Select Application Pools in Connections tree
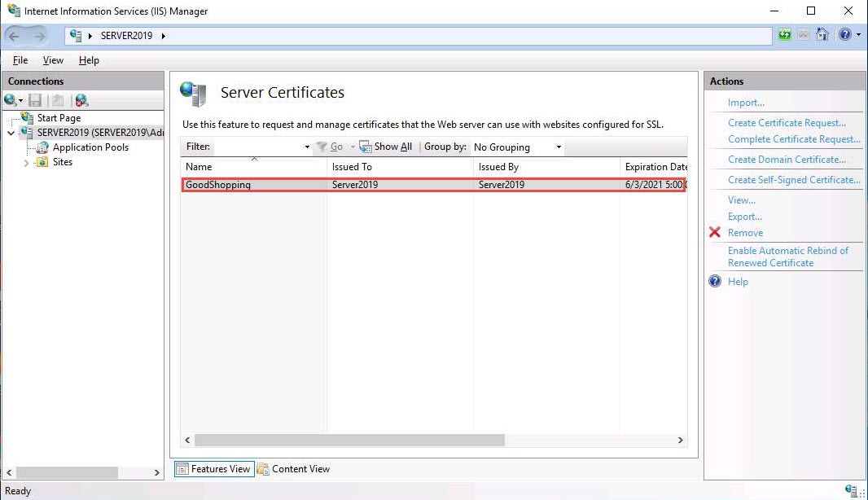The width and height of the screenshot is (868, 500). [x=90, y=147]
